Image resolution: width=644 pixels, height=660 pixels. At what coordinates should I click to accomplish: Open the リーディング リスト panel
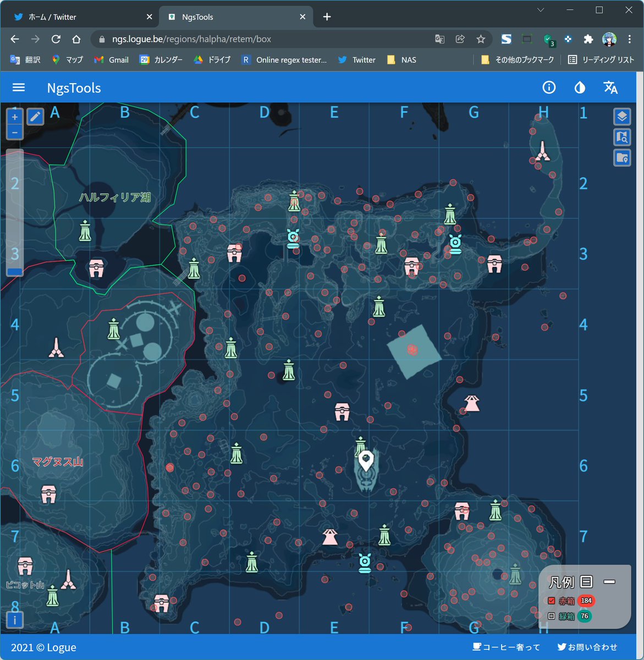point(601,60)
